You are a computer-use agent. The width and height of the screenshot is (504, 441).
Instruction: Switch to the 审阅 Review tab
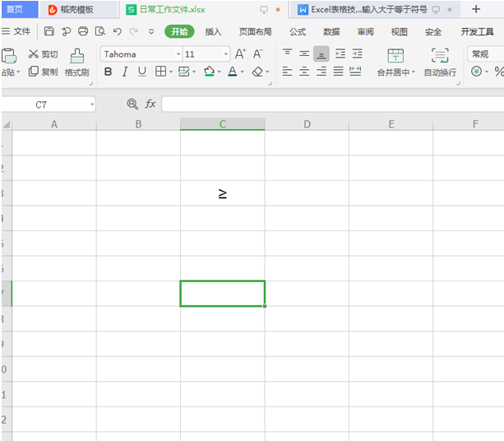(366, 31)
